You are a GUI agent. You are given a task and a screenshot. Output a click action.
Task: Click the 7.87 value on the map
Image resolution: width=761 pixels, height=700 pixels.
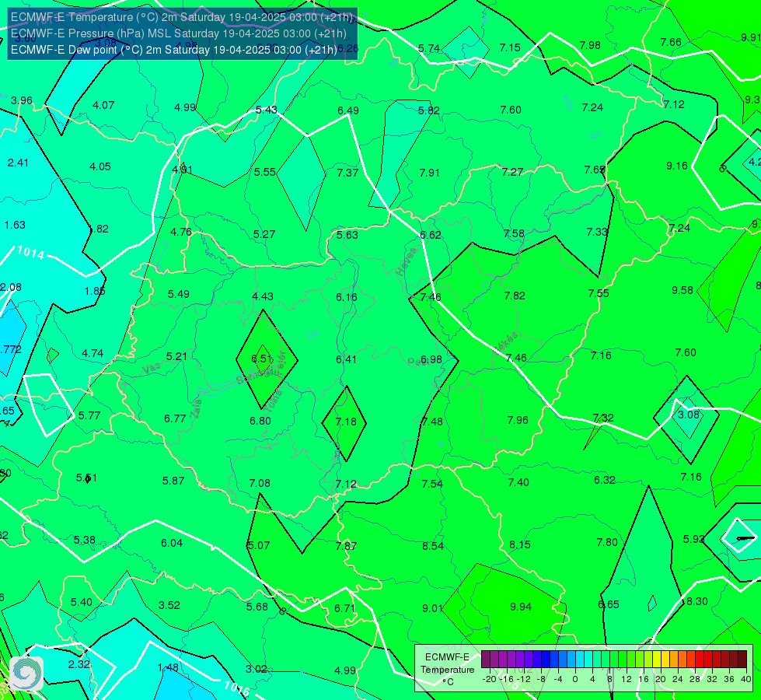pyautogui.click(x=346, y=546)
